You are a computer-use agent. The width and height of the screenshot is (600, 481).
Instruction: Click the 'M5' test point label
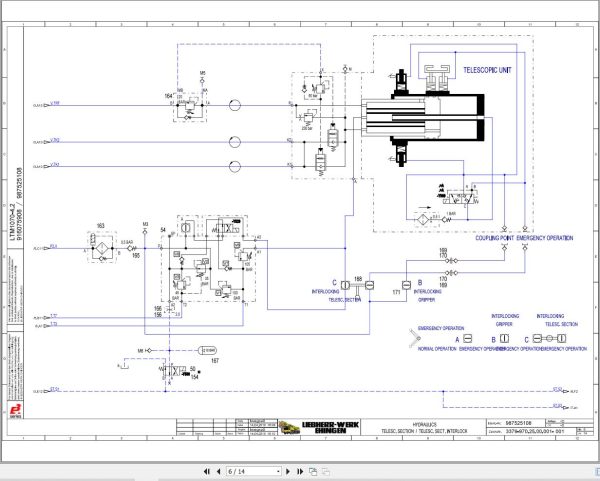coord(202,73)
